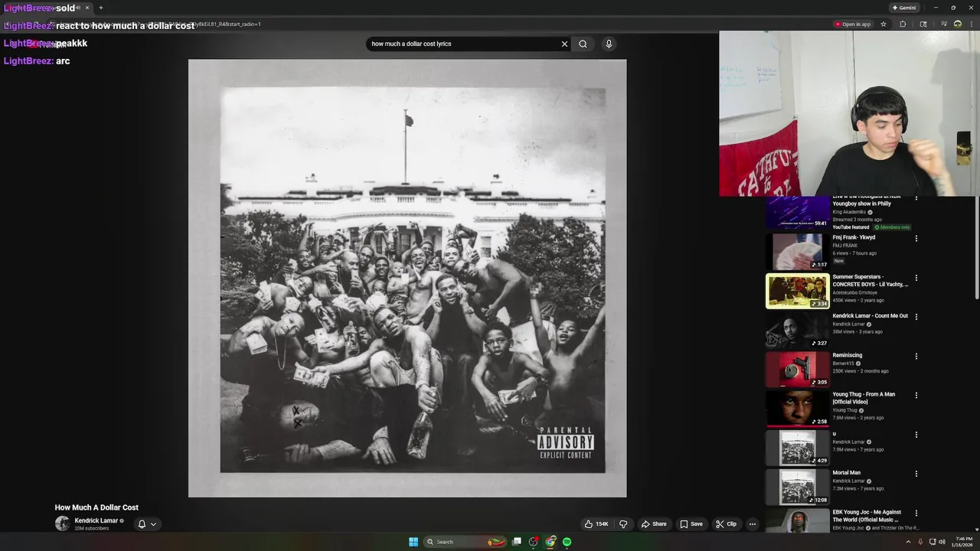The width and height of the screenshot is (980, 551).
Task: Open options for Young Thug video
Action: click(916, 396)
